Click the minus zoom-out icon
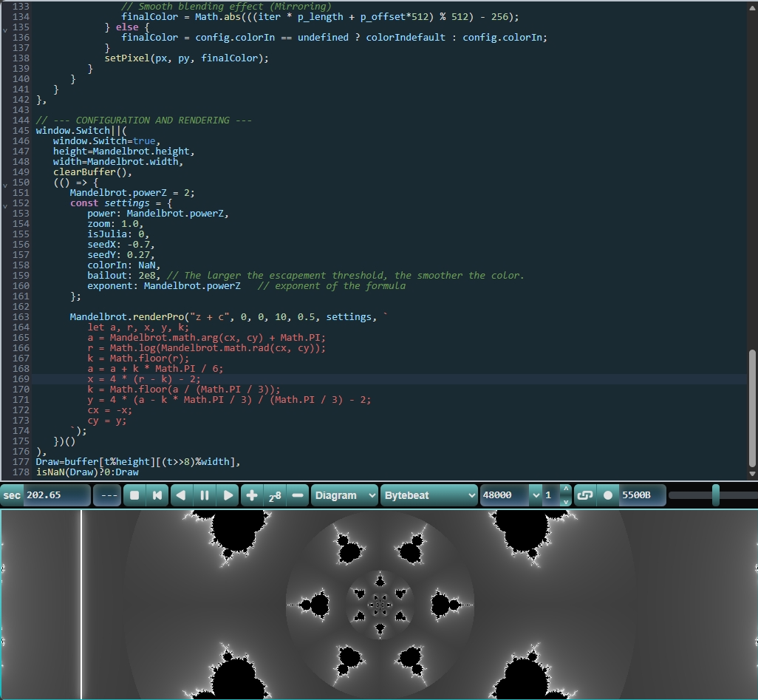 pyautogui.click(x=297, y=495)
